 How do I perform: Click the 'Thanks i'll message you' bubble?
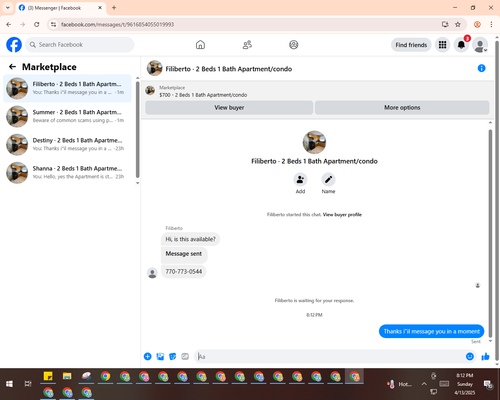(431, 331)
